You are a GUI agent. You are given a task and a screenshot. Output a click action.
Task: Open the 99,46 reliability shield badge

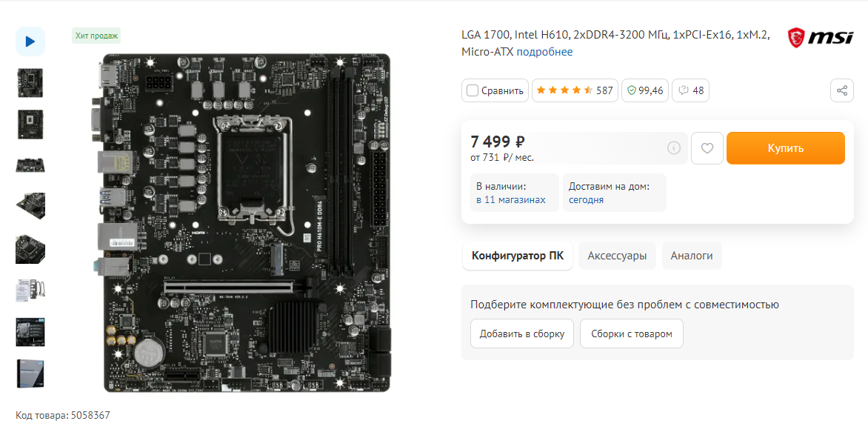click(x=645, y=90)
